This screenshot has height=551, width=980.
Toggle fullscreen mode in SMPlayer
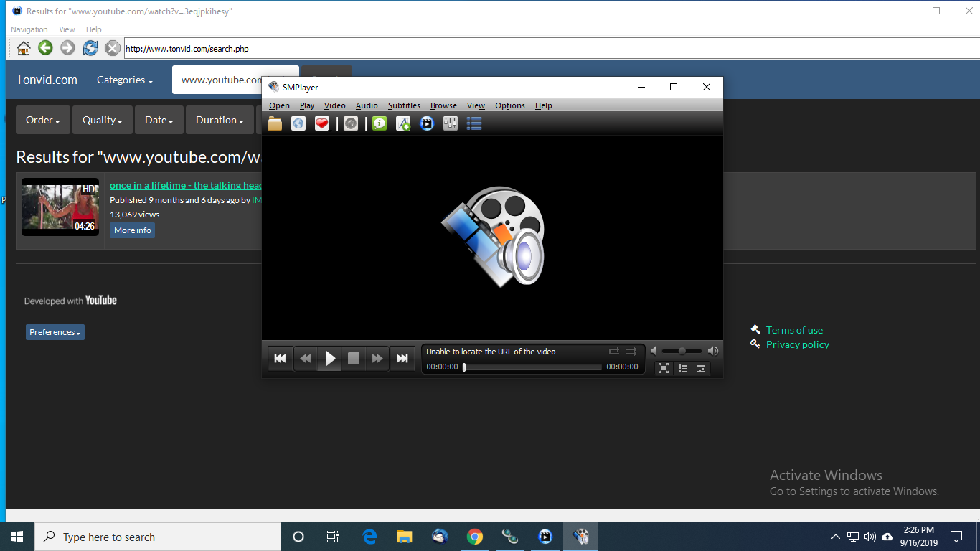click(664, 368)
